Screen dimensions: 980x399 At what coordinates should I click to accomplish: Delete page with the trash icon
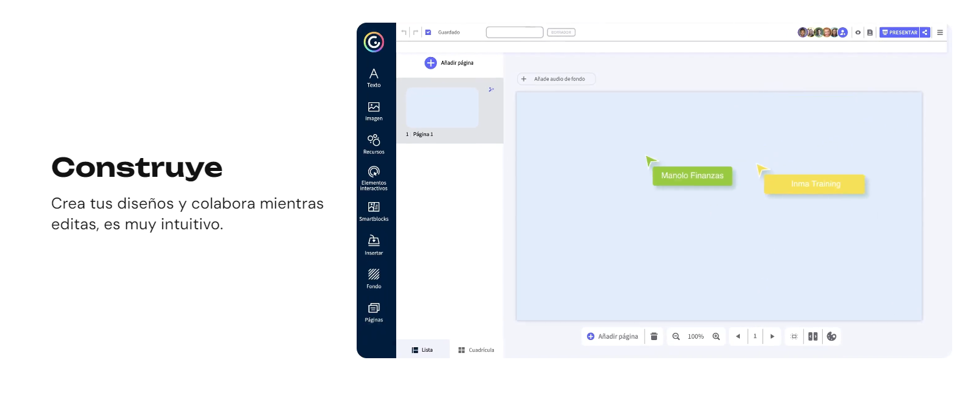point(654,336)
